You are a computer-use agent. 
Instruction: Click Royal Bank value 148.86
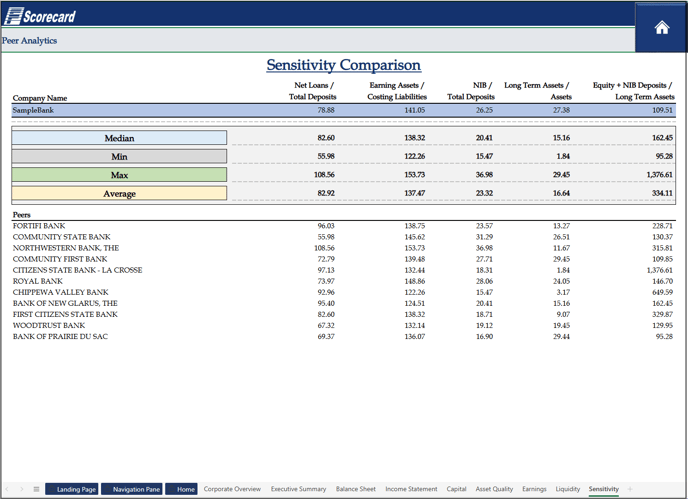click(x=415, y=281)
